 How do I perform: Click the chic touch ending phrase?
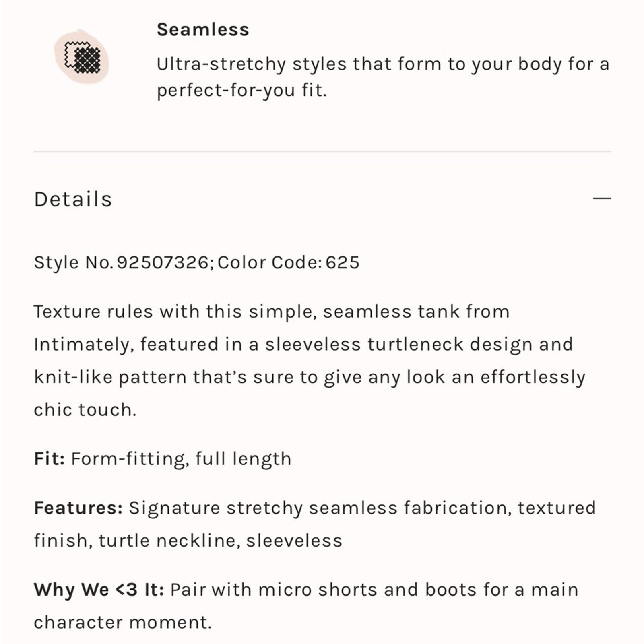(x=85, y=410)
